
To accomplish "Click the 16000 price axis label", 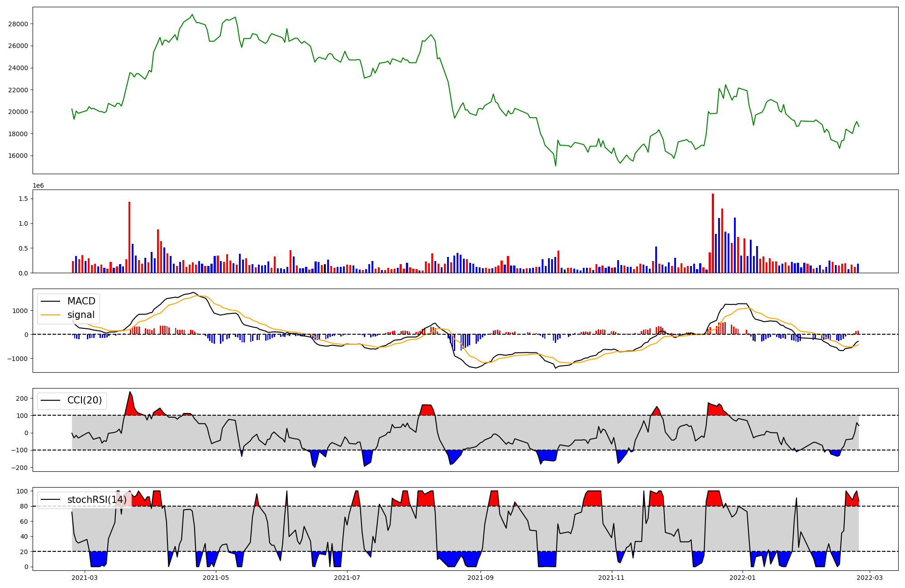I will click(18, 156).
